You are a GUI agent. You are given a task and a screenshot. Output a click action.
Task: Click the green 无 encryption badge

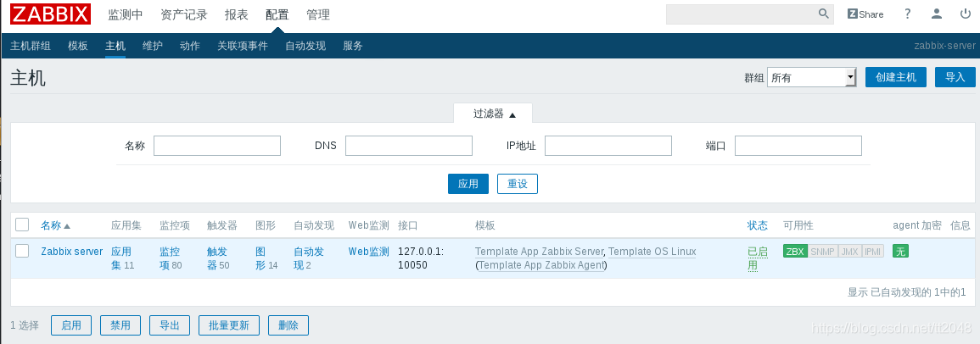pyautogui.click(x=900, y=252)
